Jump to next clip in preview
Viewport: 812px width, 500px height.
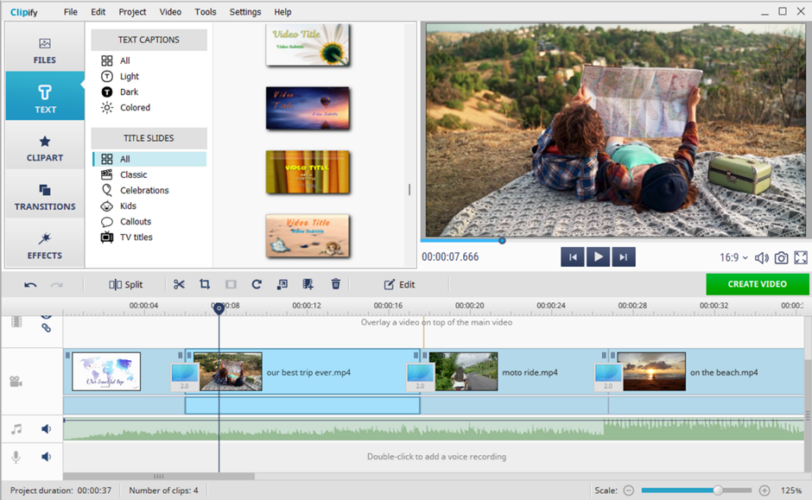624,257
